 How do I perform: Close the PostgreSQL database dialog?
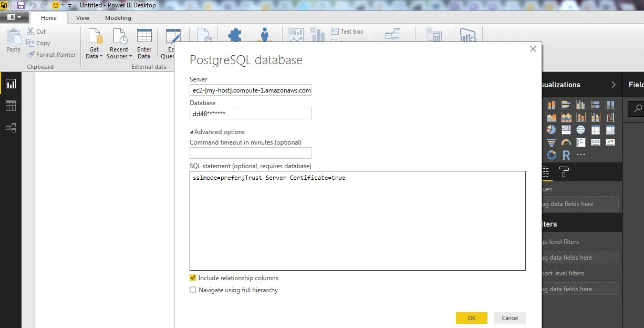533,49
